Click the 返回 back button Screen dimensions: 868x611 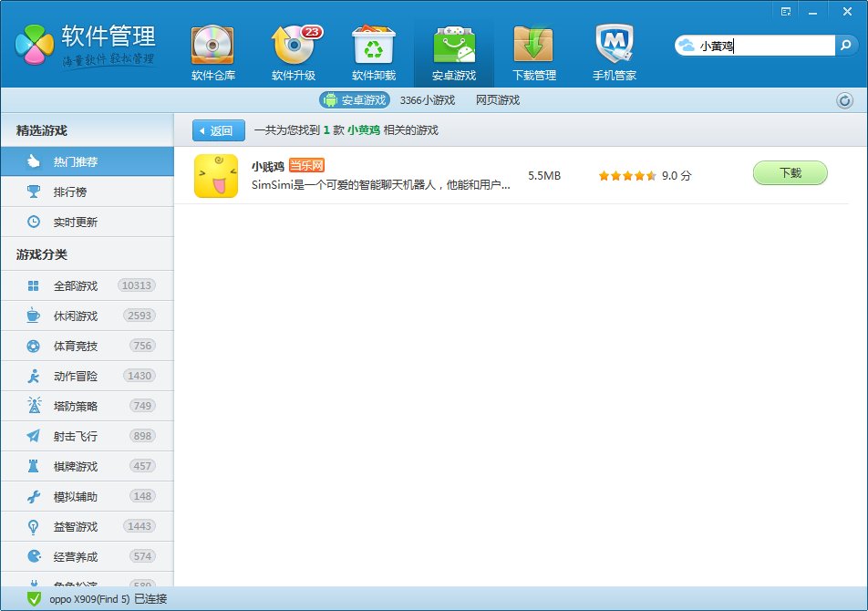[218, 130]
